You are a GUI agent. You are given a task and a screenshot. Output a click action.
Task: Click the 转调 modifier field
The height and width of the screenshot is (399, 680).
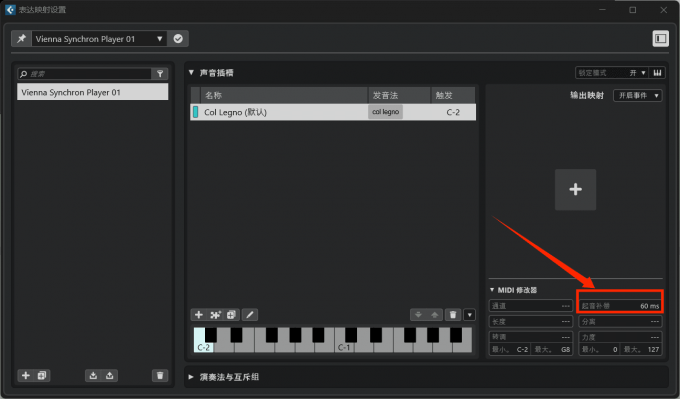tap(530, 337)
